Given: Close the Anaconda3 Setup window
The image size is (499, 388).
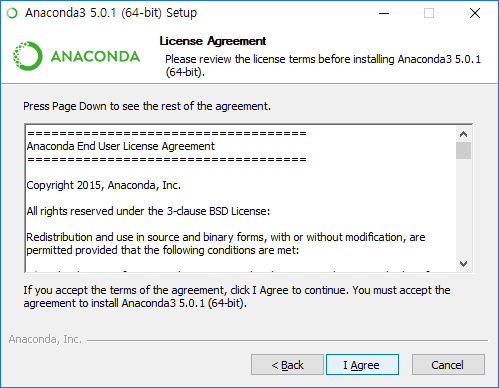Looking at the screenshot, I should (x=475, y=13).
